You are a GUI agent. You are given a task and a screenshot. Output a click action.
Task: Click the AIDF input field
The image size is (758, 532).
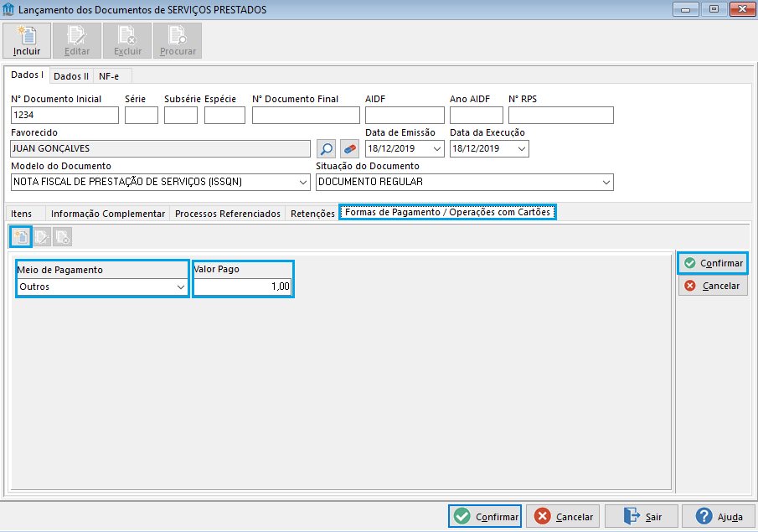click(405, 115)
